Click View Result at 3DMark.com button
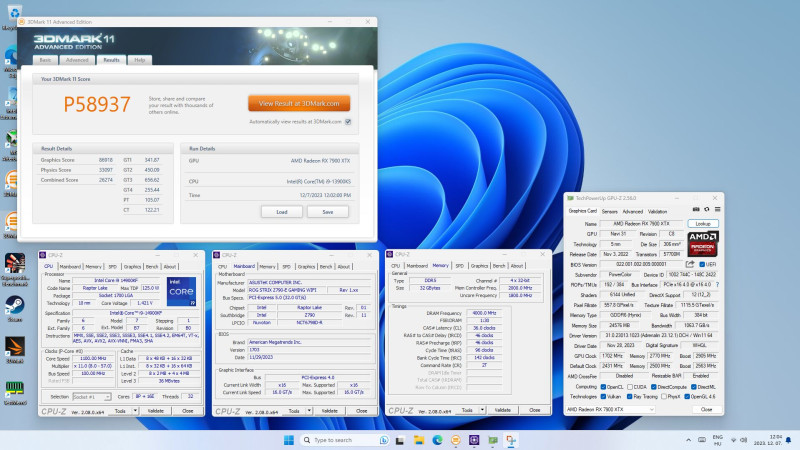The image size is (800, 450). click(299, 103)
